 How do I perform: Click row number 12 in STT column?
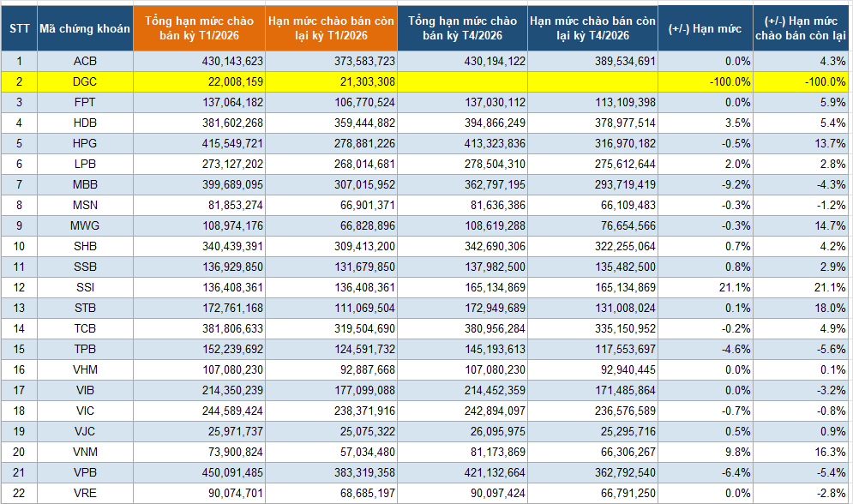coord(19,287)
